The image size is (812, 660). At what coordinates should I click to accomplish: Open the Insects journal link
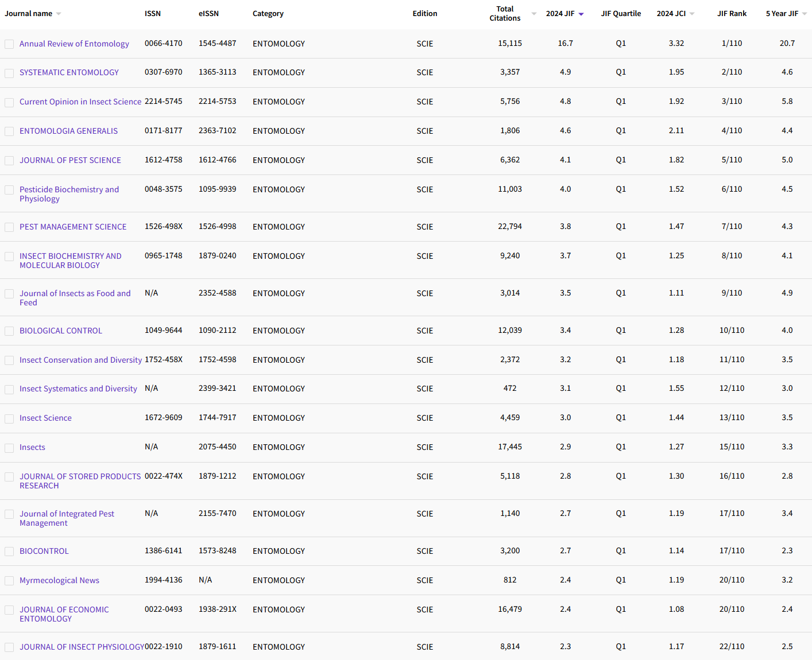(32, 447)
